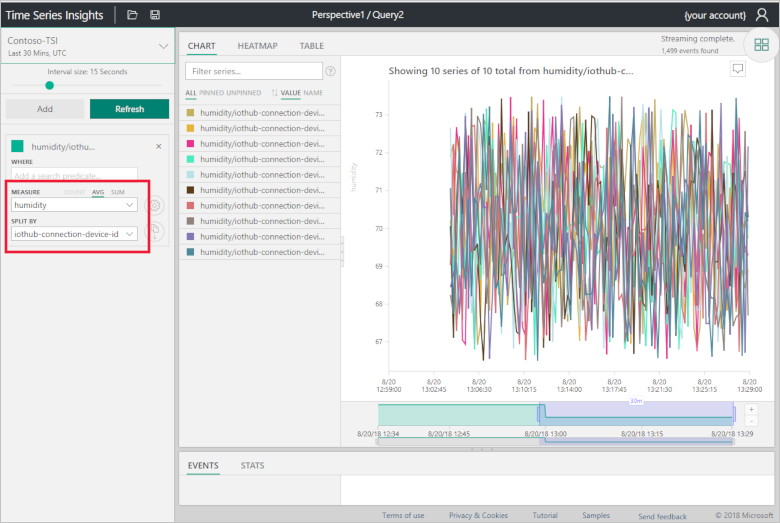Switch to the CHART tab
The height and width of the screenshot is (523, 780).
201,46
